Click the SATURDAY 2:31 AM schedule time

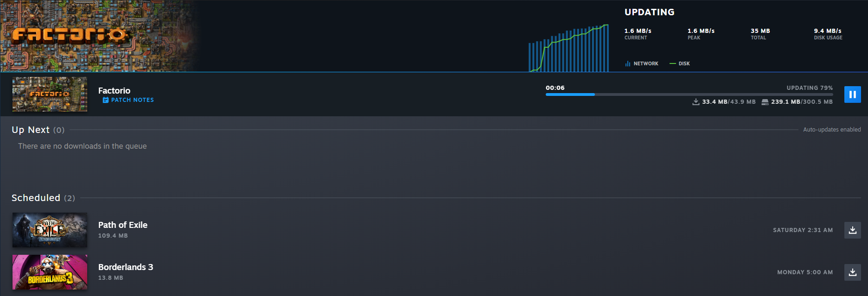(803, 230)
